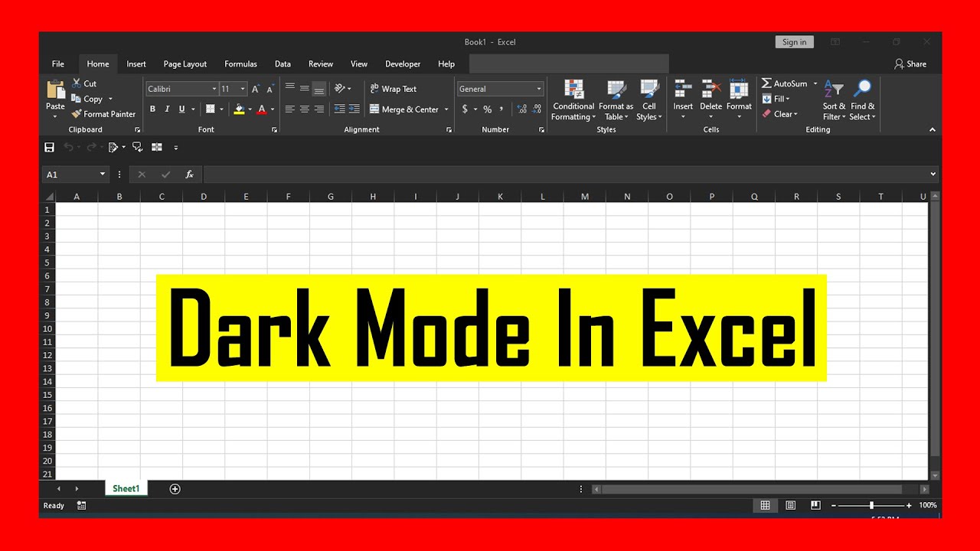The image size is (980, 551).
Task: Open Cell Styles gallery
Action: click(x=649, y=99)
